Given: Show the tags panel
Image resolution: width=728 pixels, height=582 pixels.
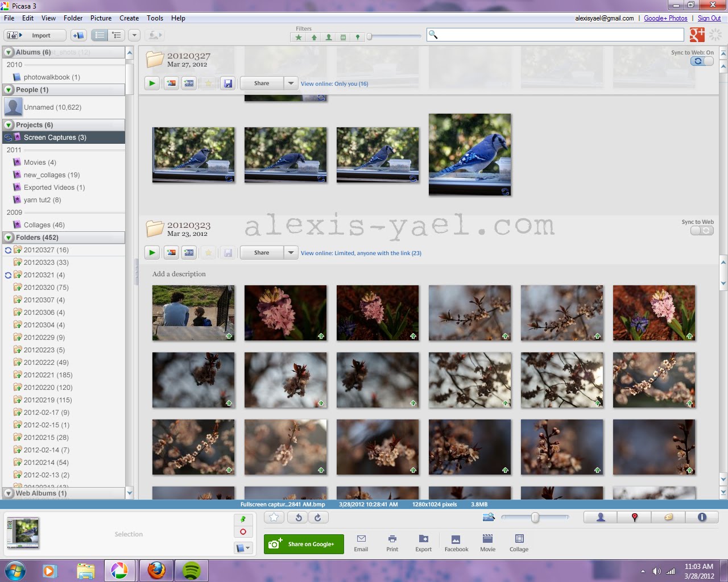Looking at the screenshot, I should pos(668,517).
